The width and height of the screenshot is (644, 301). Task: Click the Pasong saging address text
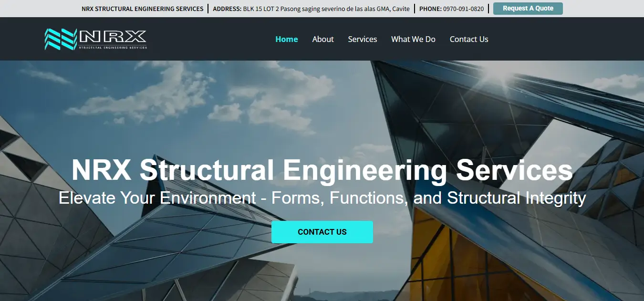click(x=326, y=9)
